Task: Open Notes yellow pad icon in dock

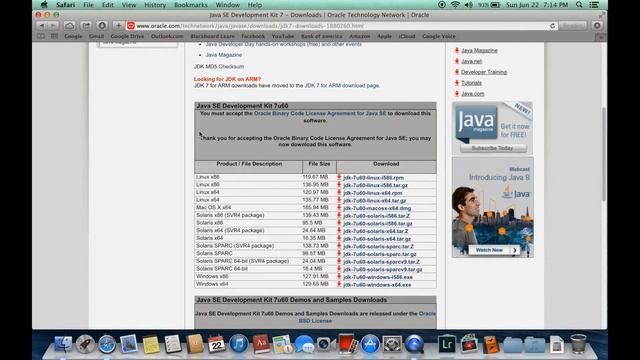Action: (151, 344)
